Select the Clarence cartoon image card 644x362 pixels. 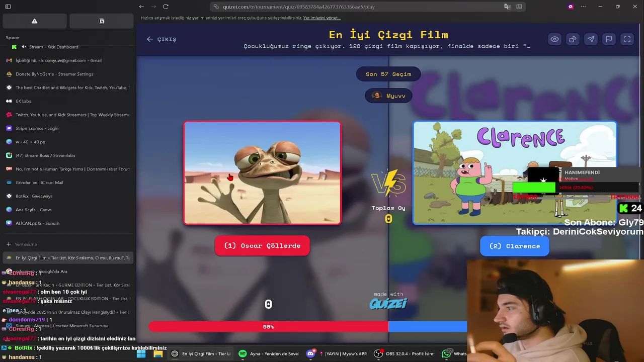pyautogui.click(x=515, y=173)
